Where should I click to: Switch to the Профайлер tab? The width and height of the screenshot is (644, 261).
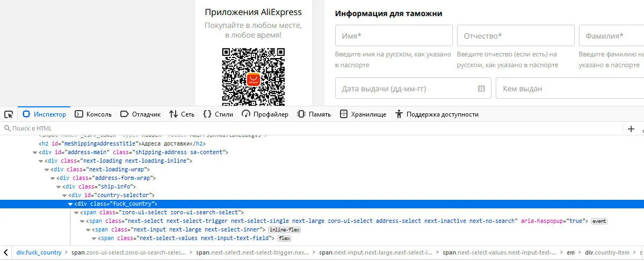tap(265, 114)
